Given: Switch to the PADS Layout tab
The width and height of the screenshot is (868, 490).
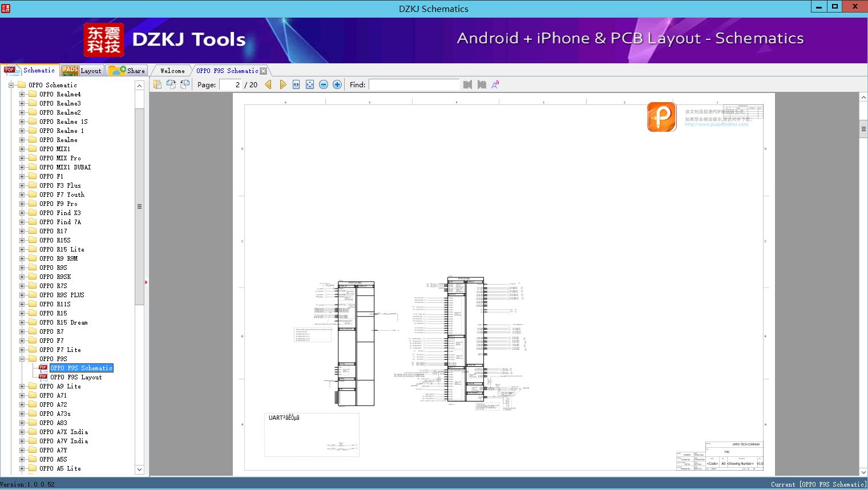Looking at the screenshot, I should pyautogui.click(x=82, y=71).
